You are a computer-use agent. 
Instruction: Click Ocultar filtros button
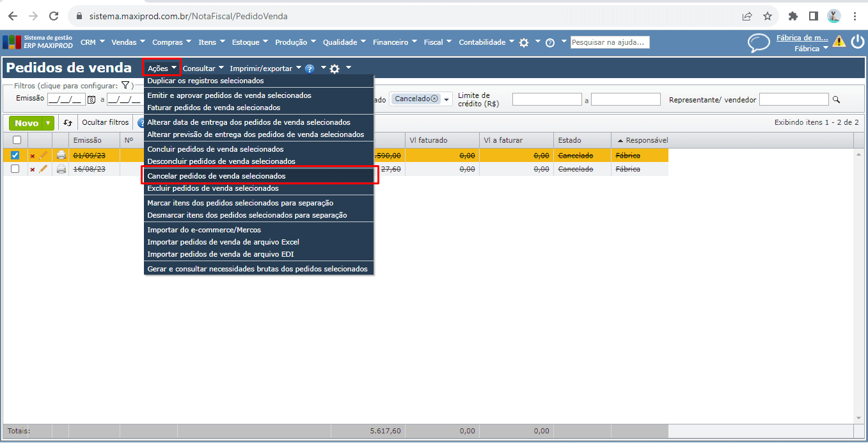pyautogui.click(x=106, y=122)
